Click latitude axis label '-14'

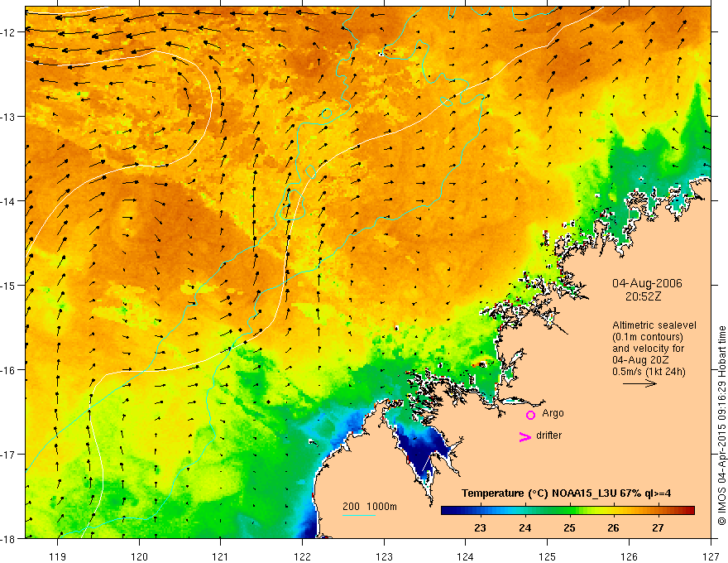click(10, 201)
